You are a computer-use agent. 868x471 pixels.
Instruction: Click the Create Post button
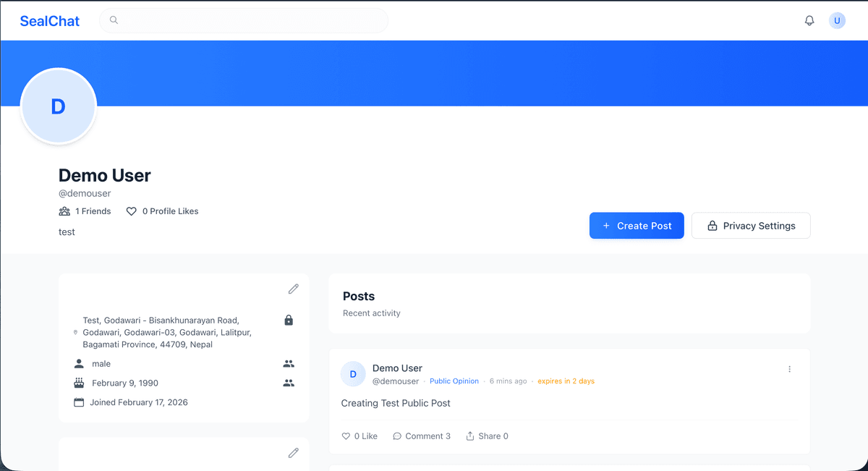(x=637, y=226)
